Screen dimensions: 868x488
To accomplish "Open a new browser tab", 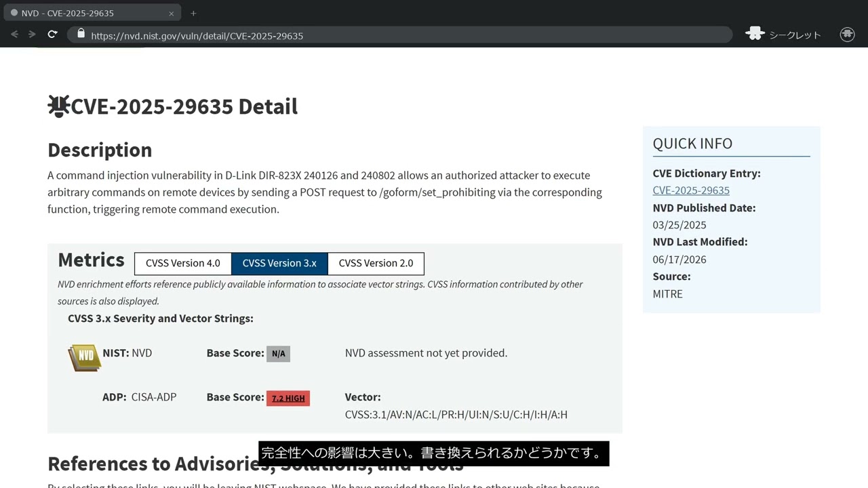I will click(x=193, y=13).
